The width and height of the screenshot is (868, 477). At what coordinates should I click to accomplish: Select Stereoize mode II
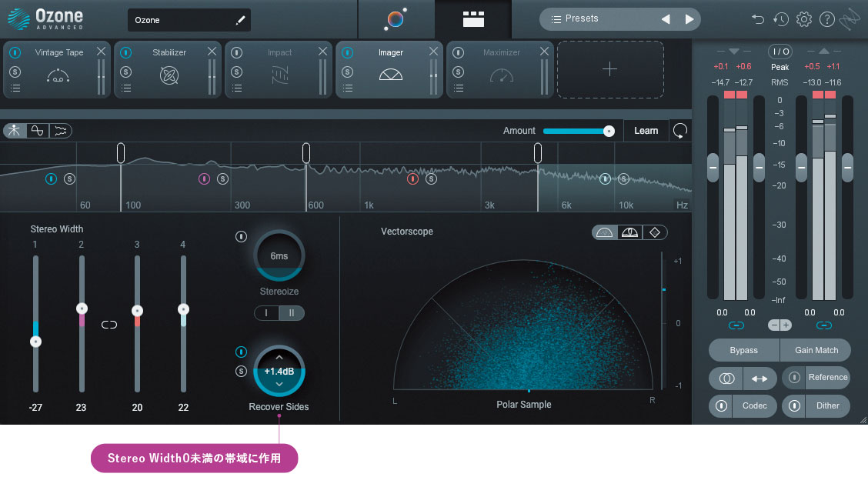pyautogui.click(x=291, y=313)
